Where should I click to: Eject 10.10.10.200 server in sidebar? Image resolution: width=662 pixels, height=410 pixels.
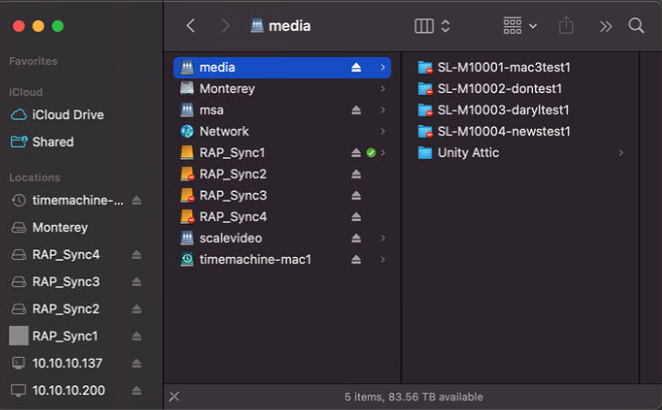click(x=136, y=391)
